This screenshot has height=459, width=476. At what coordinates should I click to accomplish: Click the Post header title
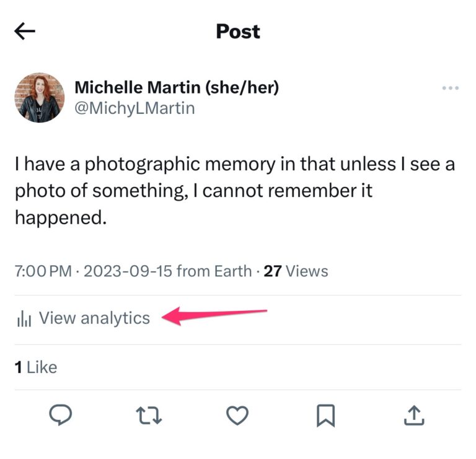click(238, 32)
